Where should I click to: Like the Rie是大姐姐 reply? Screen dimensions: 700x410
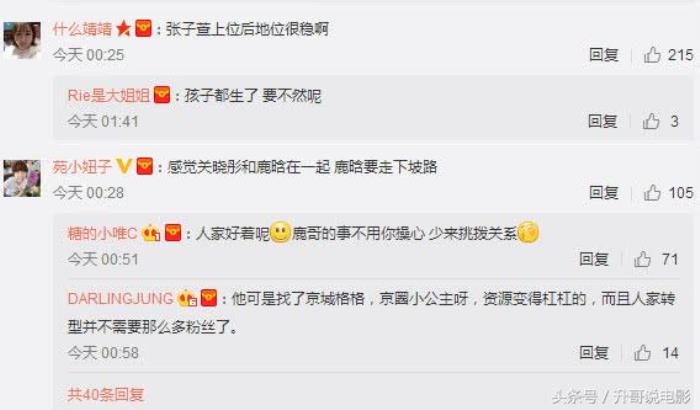coord(651,121)
